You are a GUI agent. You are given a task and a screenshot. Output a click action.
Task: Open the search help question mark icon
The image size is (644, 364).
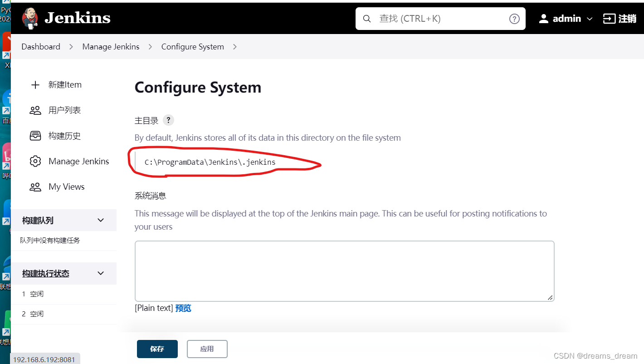[x=514, y=19]
